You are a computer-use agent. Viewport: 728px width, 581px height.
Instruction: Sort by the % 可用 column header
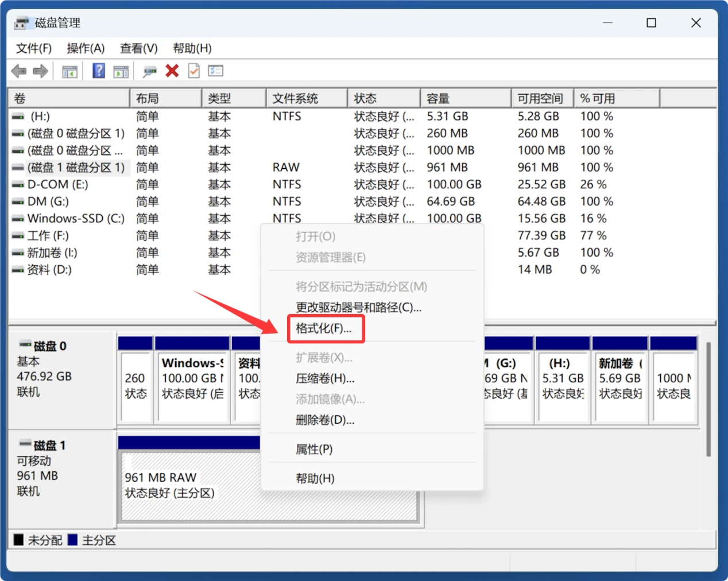coord(617,98)
